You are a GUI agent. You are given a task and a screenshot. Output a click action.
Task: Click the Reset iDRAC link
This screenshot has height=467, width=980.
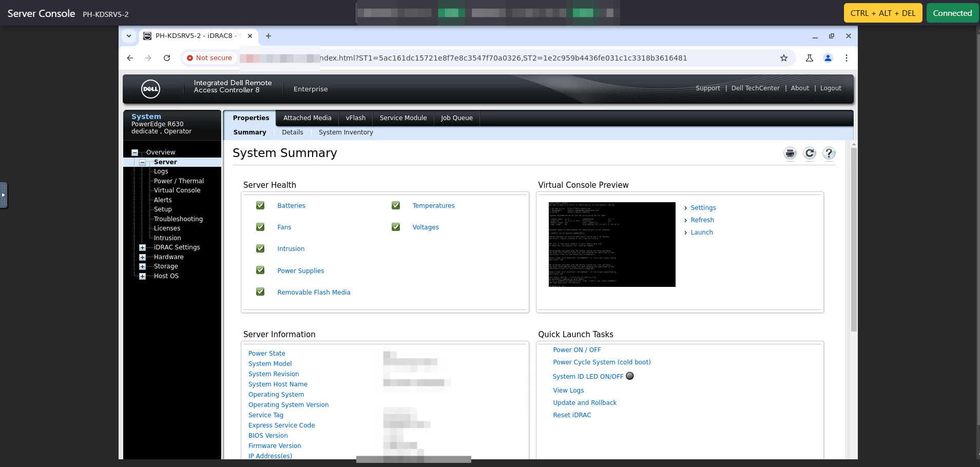pos(572,415)
